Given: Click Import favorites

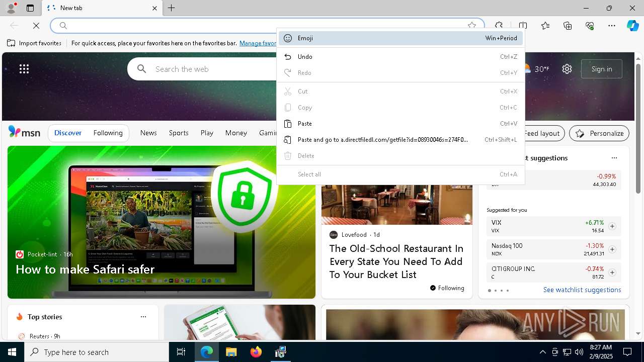Looking at the screenshot, I should click(x=34, y=43).
